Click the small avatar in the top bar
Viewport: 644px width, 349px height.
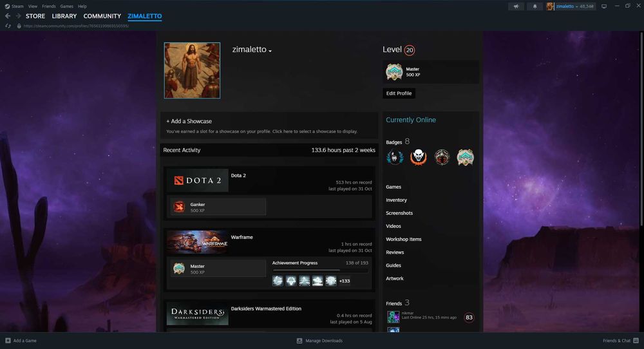pyautogui.click(x=551, y=6)
